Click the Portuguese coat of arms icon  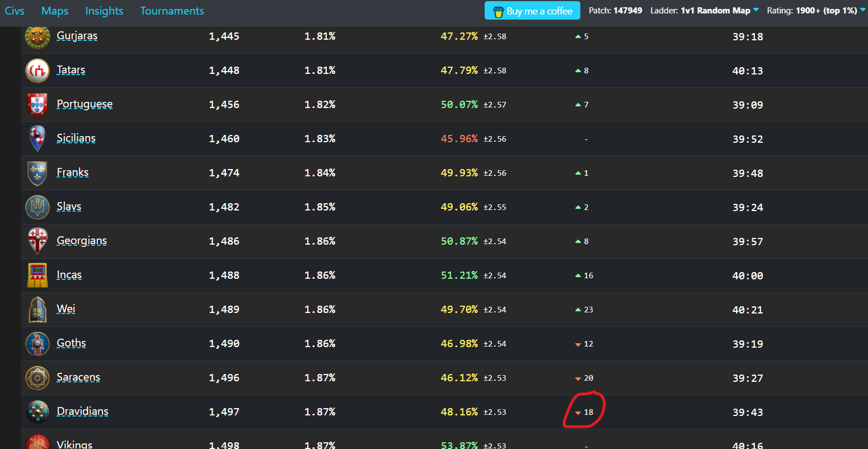(37, 105)
